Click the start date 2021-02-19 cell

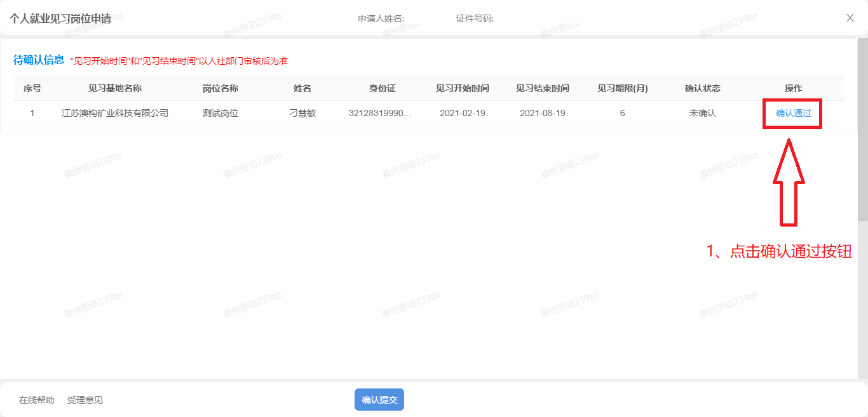tap(463, 113)
